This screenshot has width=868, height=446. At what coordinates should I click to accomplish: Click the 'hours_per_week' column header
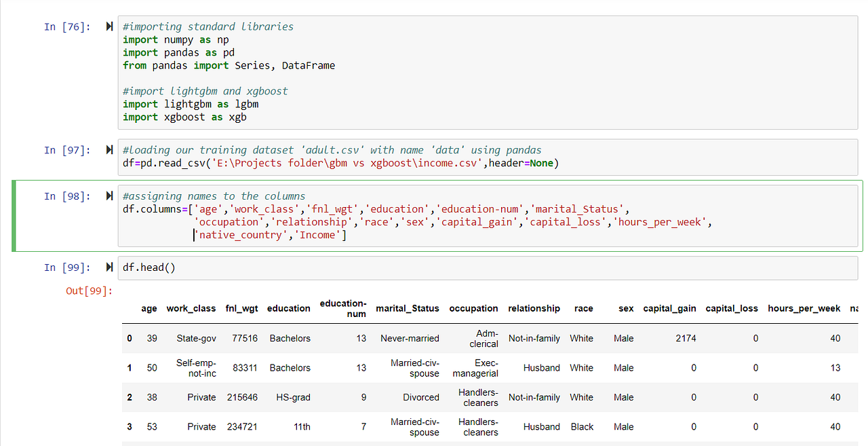pyautogui.click(x=804, y=308)
